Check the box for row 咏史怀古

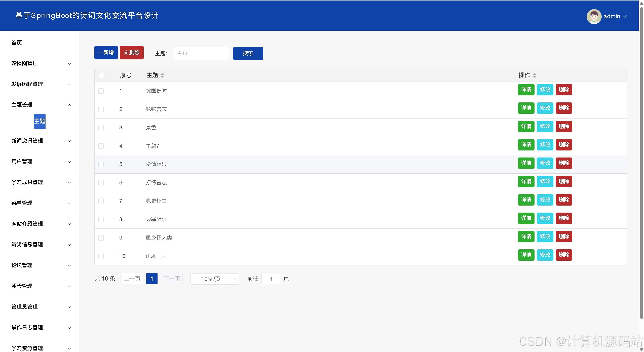coord(101,201)
